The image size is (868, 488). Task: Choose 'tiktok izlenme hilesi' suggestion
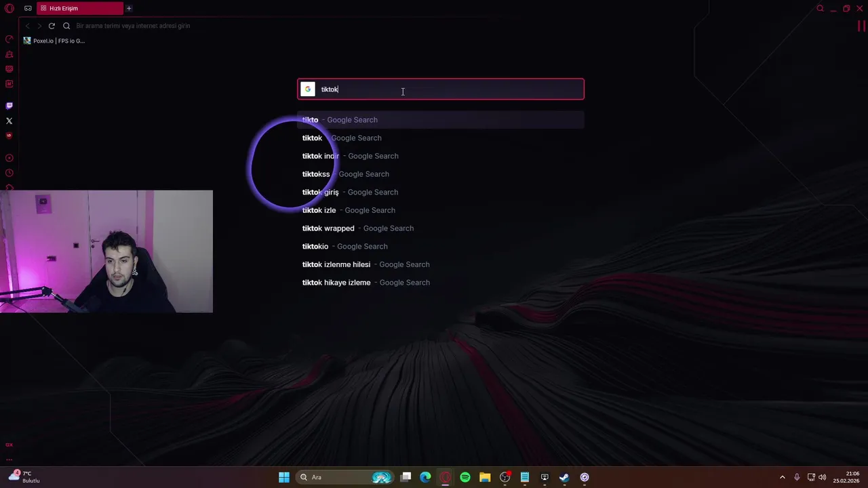coord(441,264)
